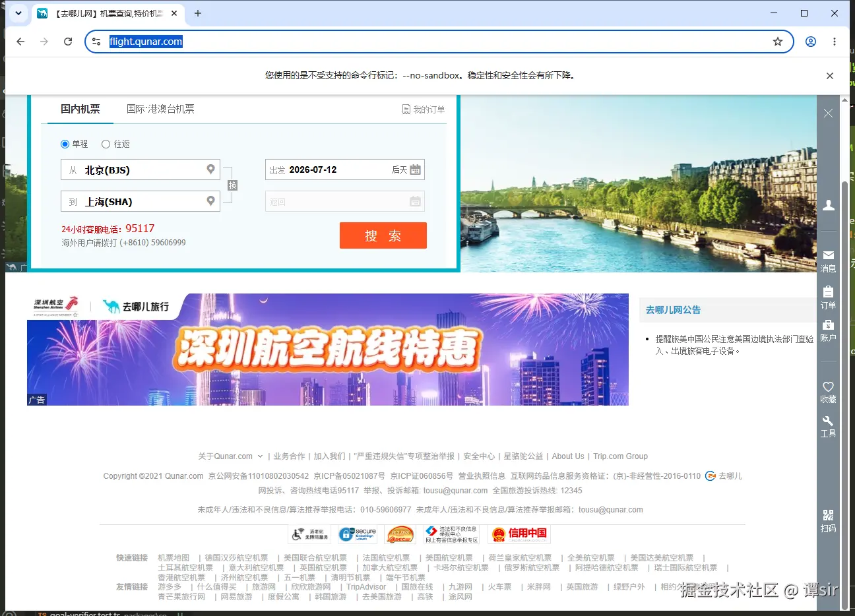The width and height of the screenshot is (855, 616).
Task: Open the Trip.com Group footer link
Action: 620,456
